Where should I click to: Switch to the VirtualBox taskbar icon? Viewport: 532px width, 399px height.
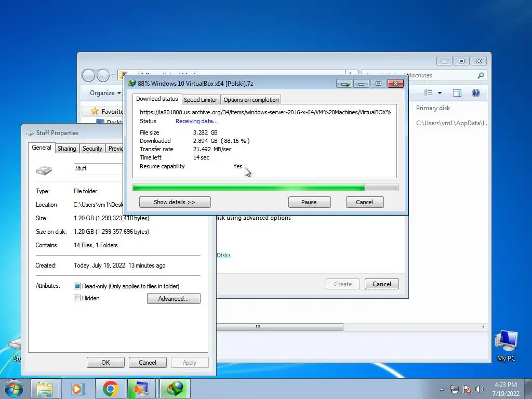(x=141, y=389)
